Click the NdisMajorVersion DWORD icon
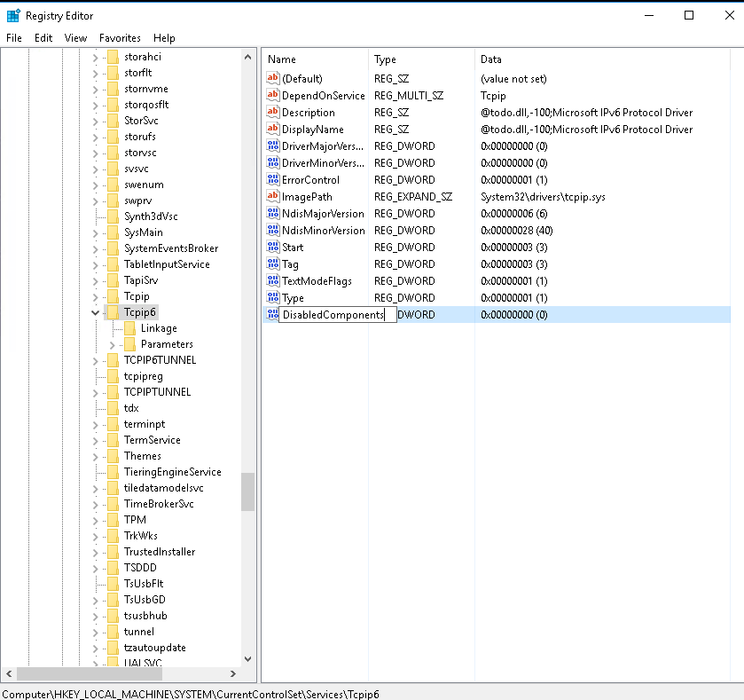 (x=273, y=214)
